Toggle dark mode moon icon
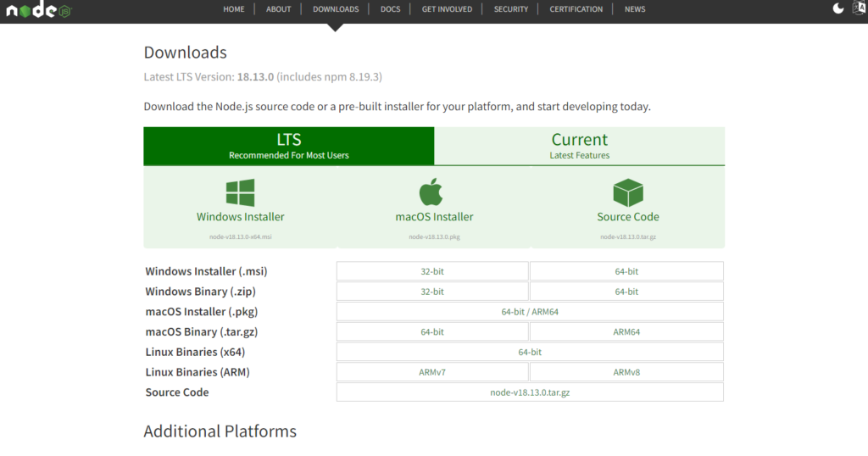 coord(838,8)
